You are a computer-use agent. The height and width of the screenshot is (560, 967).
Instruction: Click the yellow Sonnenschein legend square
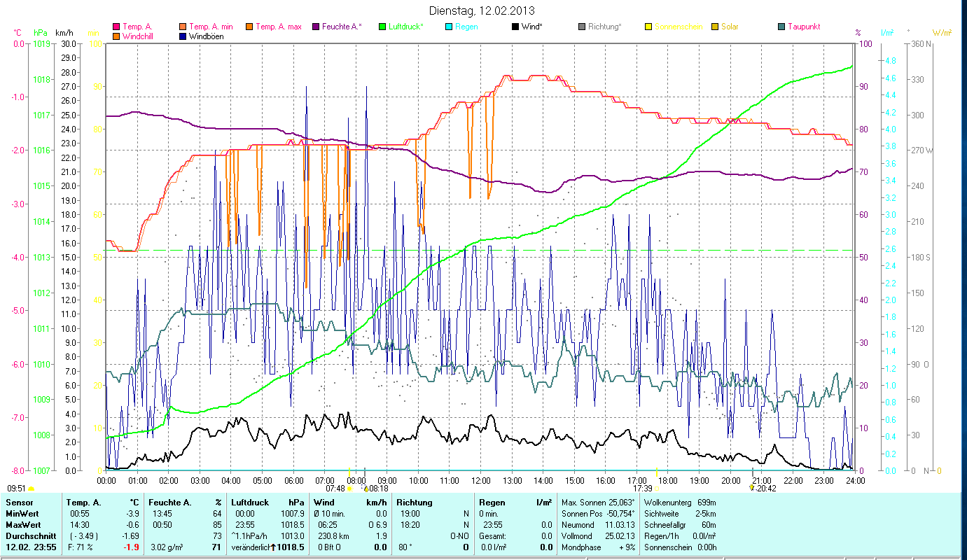tap(648, 27)
